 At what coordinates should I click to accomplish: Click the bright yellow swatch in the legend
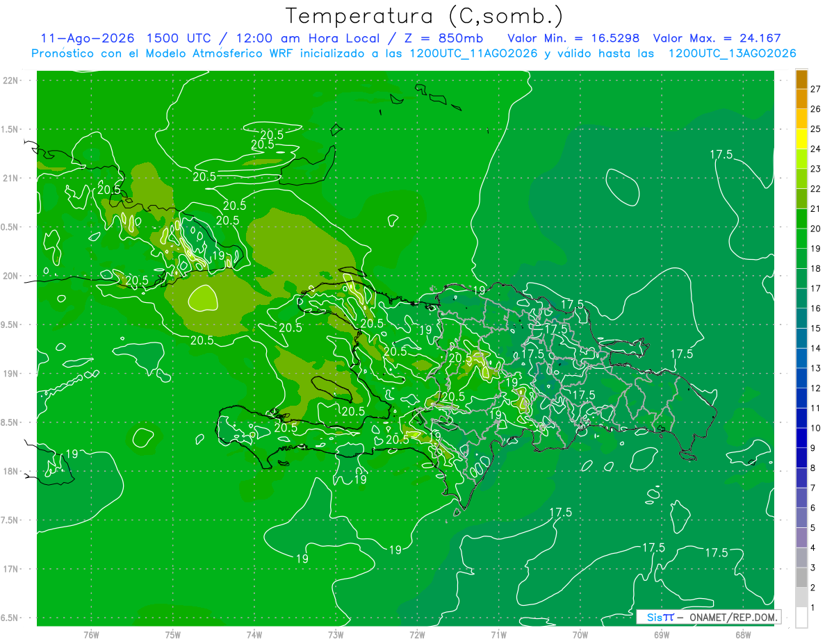click(x=801, y=139)
